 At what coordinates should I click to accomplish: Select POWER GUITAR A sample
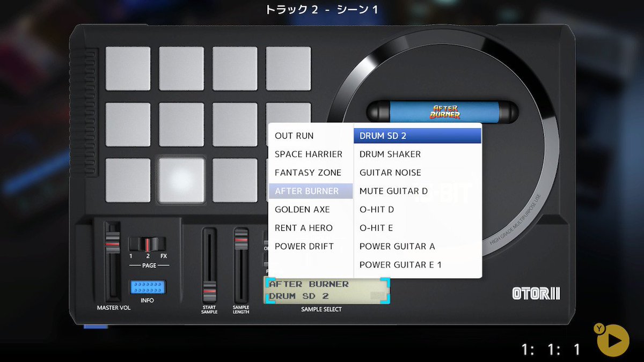tap(418, 247)
